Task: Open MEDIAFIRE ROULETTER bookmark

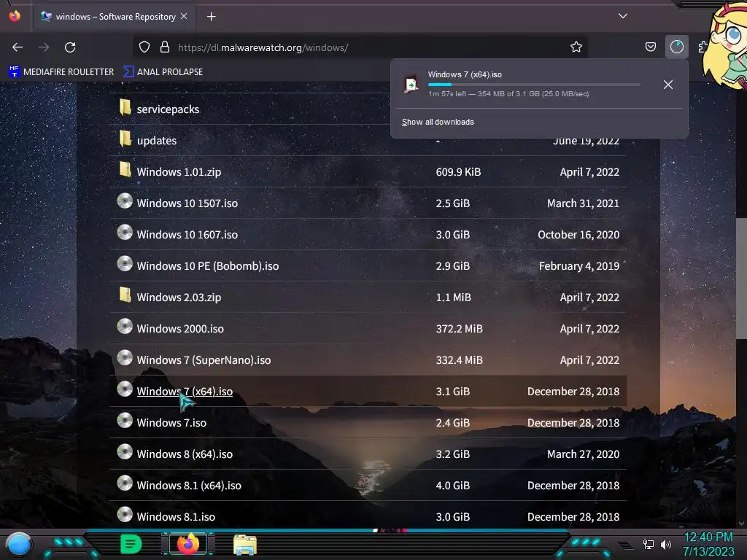Action: point(61,72)
